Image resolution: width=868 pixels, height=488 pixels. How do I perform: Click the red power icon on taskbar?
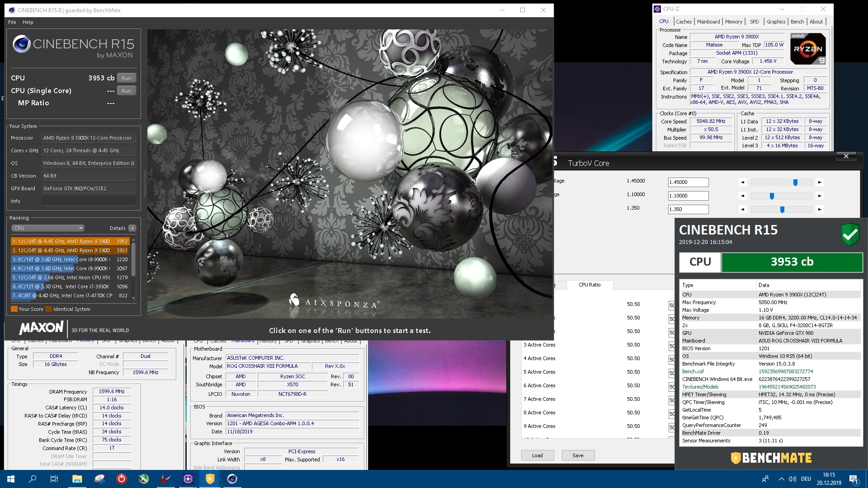click(122, 479)
